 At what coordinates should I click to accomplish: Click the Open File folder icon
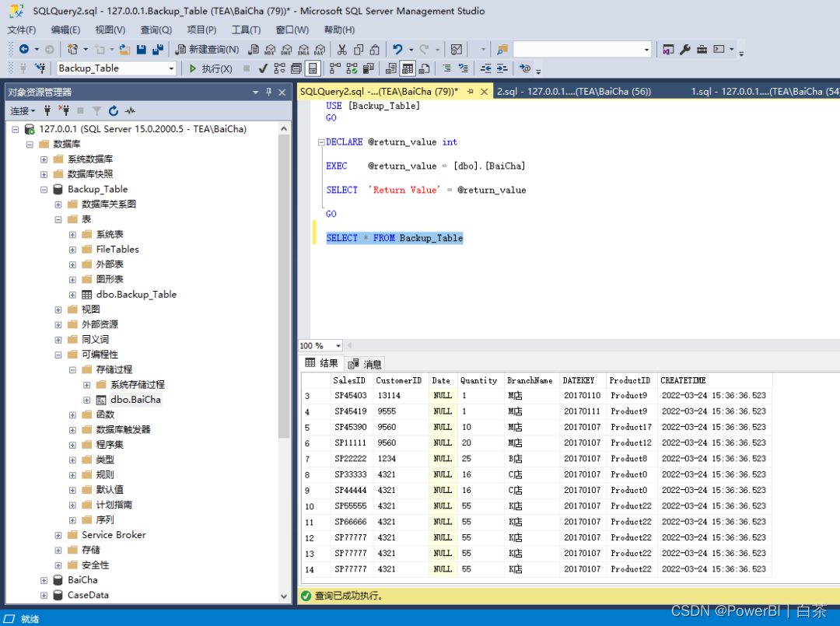coord(124,50)
